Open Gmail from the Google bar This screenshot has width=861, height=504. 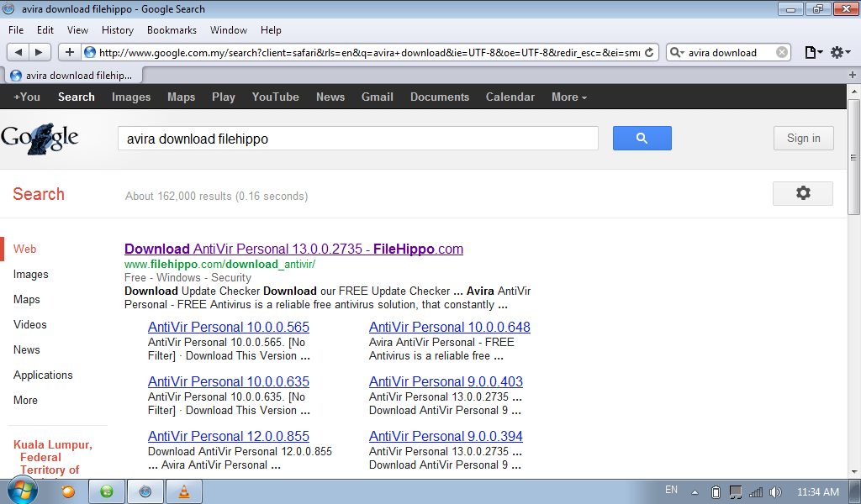click(x=378, y=97)
